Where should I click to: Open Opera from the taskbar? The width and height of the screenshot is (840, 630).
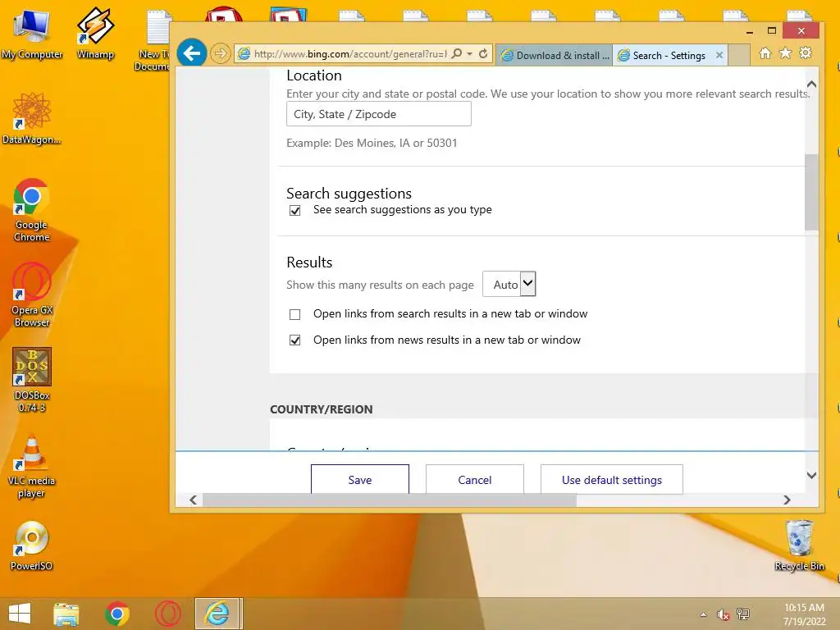tap(167, 614)
